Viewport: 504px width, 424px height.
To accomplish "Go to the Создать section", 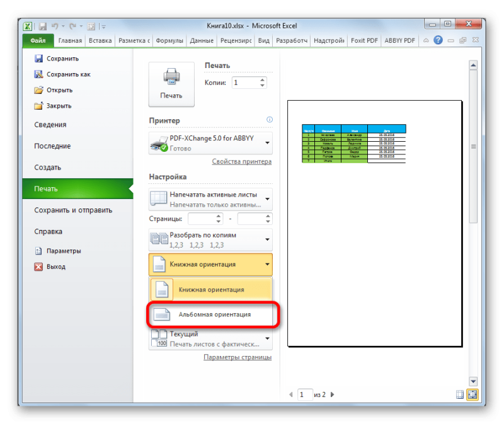I will (48, 168).
